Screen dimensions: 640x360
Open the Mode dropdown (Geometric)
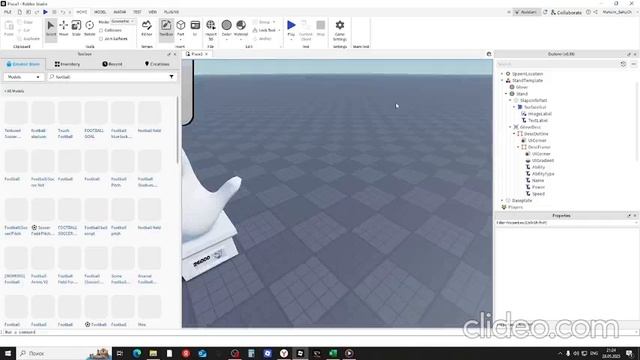click(x=123, y=21)
